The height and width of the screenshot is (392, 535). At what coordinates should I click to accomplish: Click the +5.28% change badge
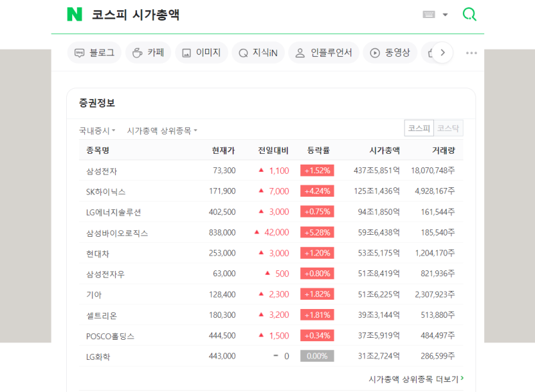[x=317, y=232]
